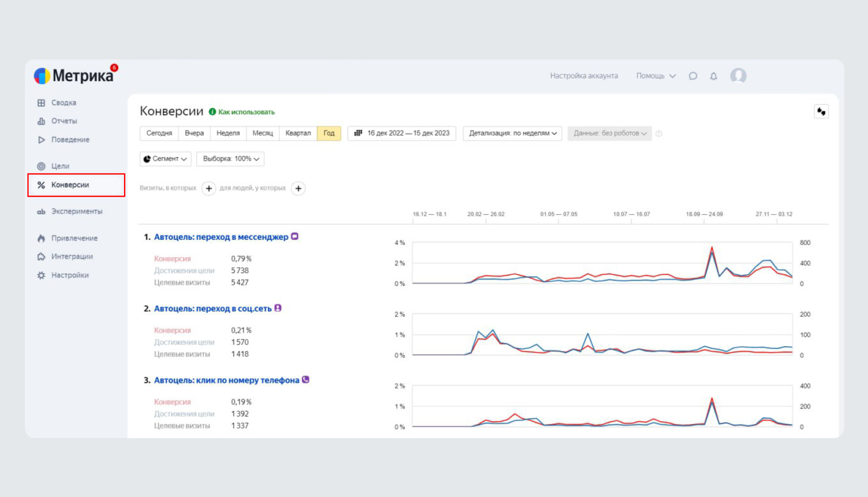Add condition for Визиты, в которых
This screenshot has height=497, width=868.
click(x=209, y=189)
